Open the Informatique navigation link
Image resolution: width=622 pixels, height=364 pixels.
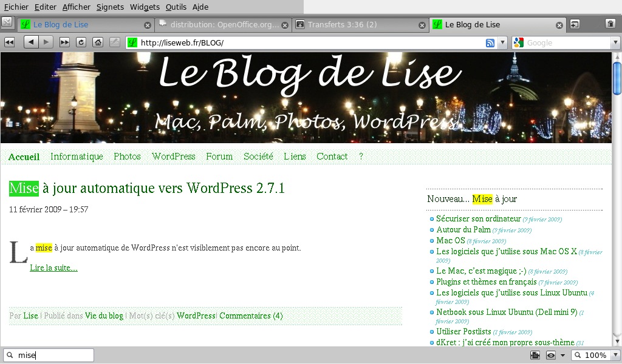pos(77,157)
